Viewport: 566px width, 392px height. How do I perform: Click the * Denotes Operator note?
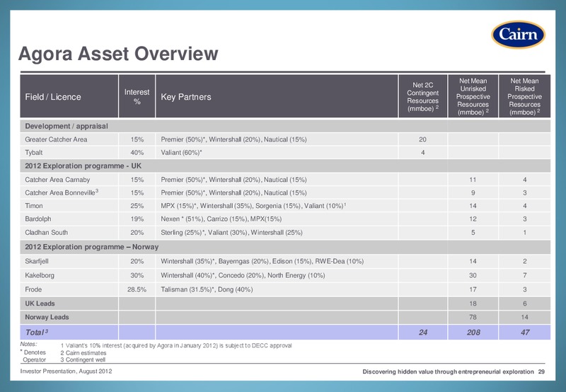(x=33, y=355)
